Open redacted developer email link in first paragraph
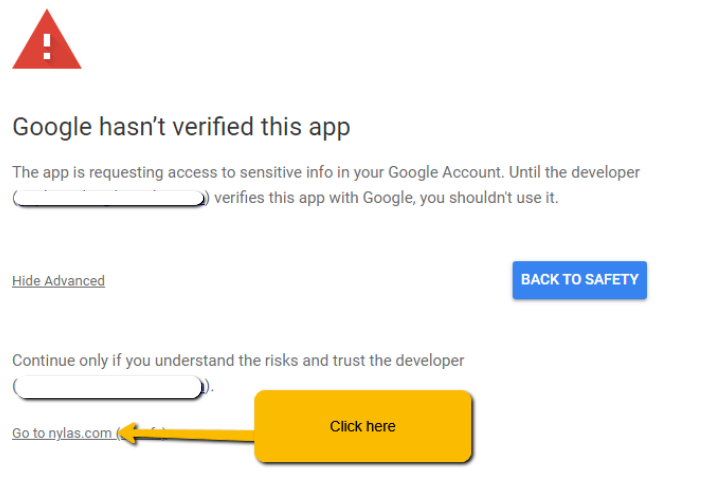This screenshot has height=501, width=726. click(x=109, y=198)
